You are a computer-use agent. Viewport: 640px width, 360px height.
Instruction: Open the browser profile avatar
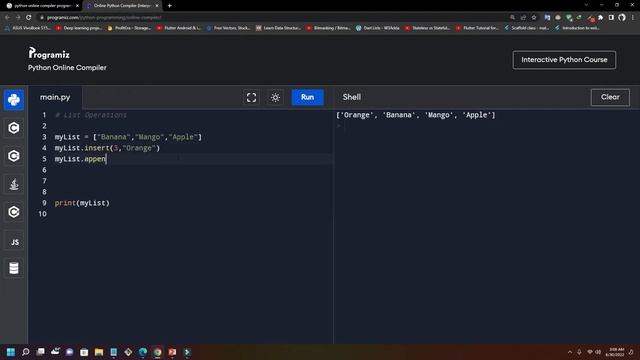[622, 18]
